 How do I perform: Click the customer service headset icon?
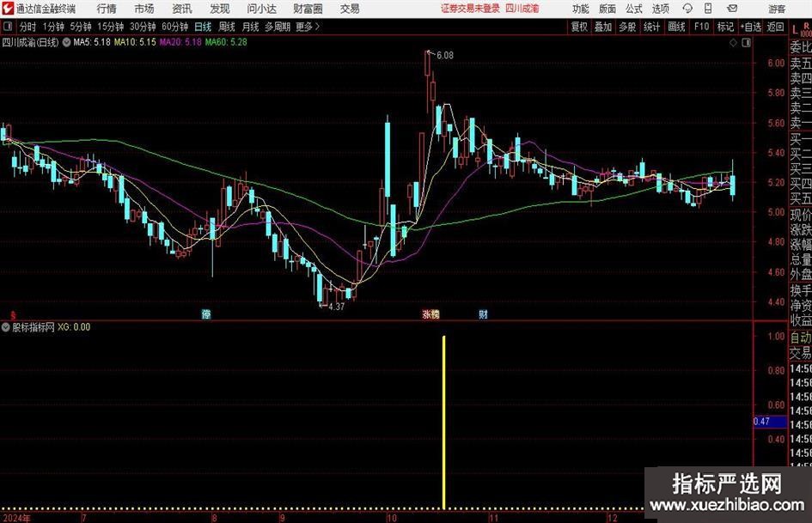[687, 9]
